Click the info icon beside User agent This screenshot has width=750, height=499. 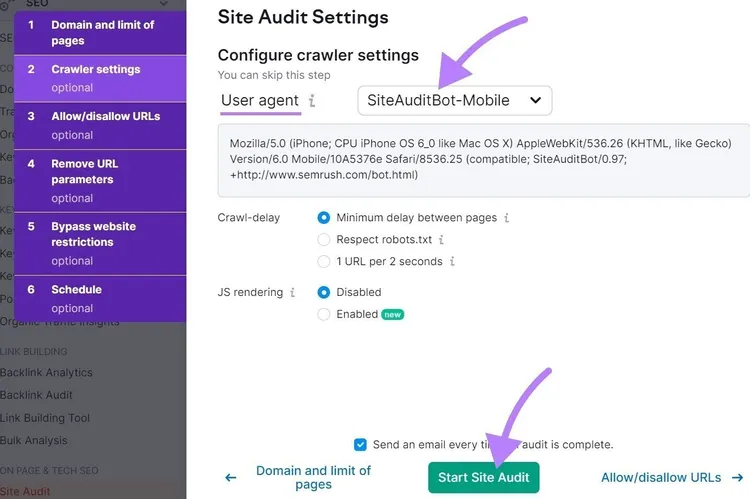(312, 100)
